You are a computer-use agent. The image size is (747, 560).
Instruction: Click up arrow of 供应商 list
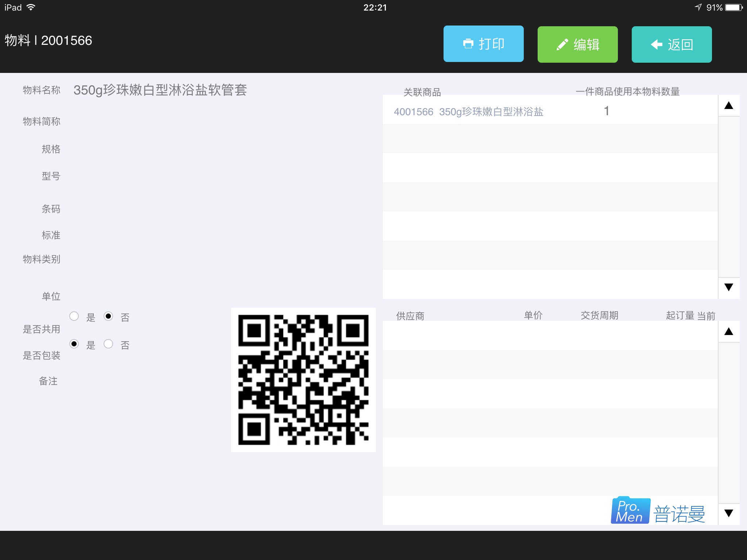point(729,331)
